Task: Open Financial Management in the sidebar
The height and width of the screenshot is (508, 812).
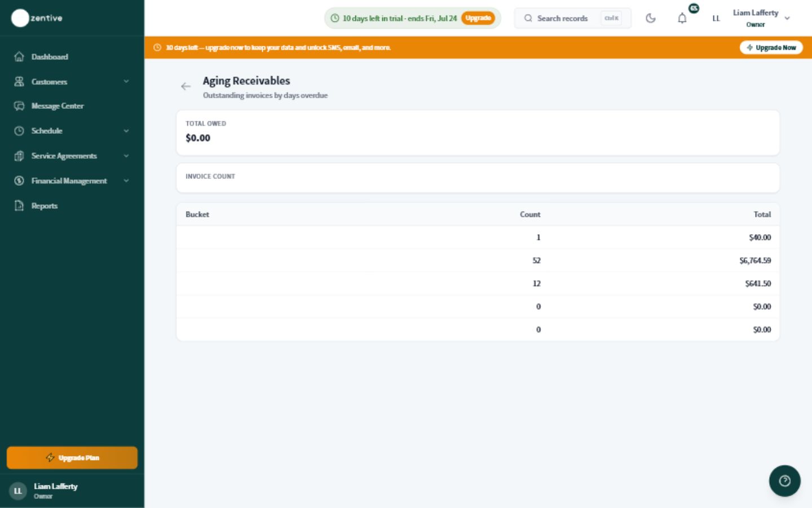Action: (69, 181)
